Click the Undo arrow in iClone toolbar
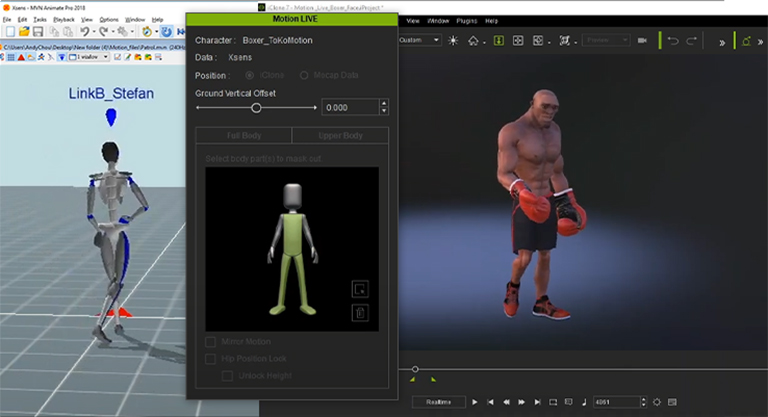 (672, 41)
